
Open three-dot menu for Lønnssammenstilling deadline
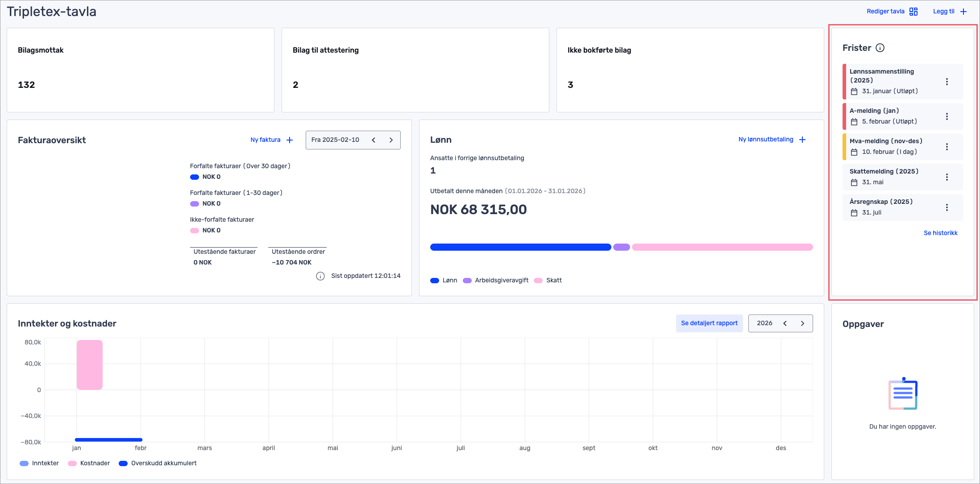(x=947, y=82)
